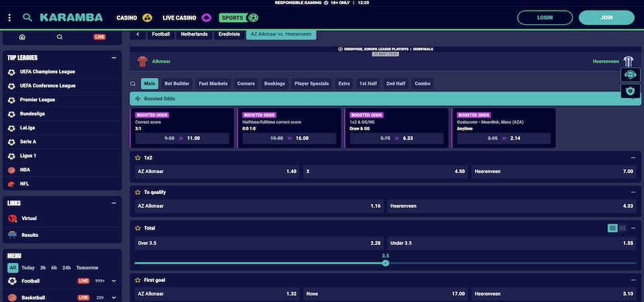Go to the Live Casino section
Screen dimensions: 644x302
click(187, 17)
